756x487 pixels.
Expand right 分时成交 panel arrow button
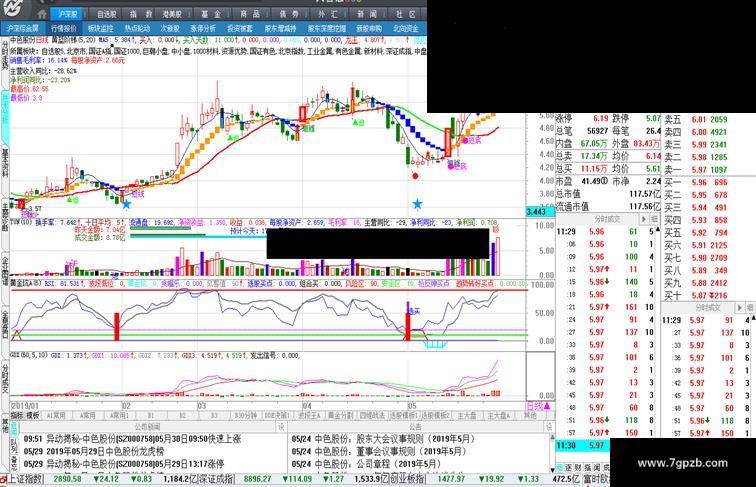(x=741, y=307)
